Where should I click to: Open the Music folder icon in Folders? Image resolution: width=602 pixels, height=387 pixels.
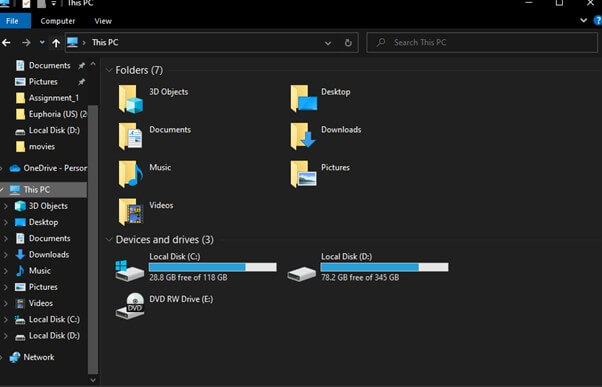[x=131, y=174]
